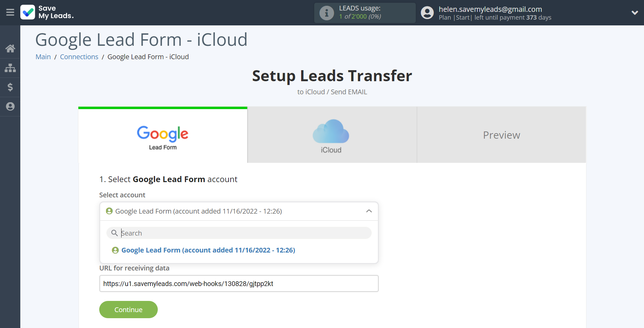This screenshot has height=328, width=644.
Task: Click the iCloud cloud logo
Action: pyautogui.click(x=331, y=131)
